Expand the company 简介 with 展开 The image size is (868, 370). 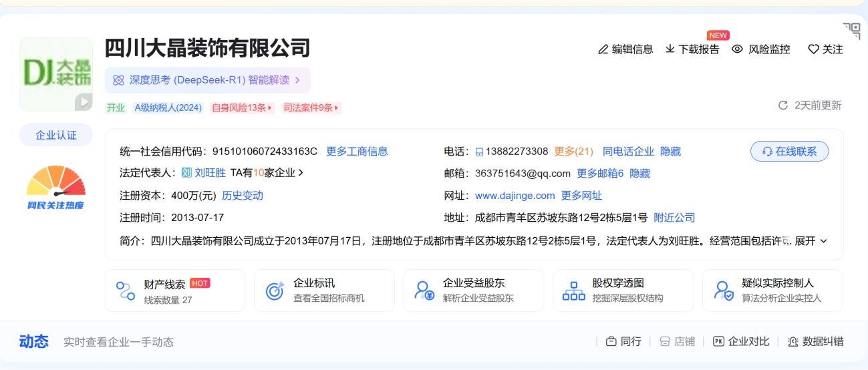tap(811, 241)
